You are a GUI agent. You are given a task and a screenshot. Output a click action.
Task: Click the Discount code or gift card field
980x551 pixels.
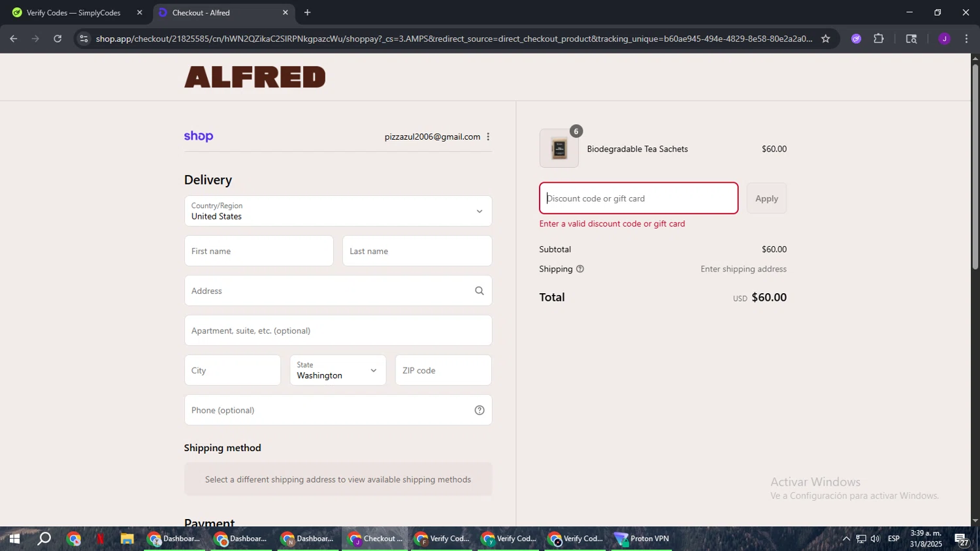click(638, 198)
